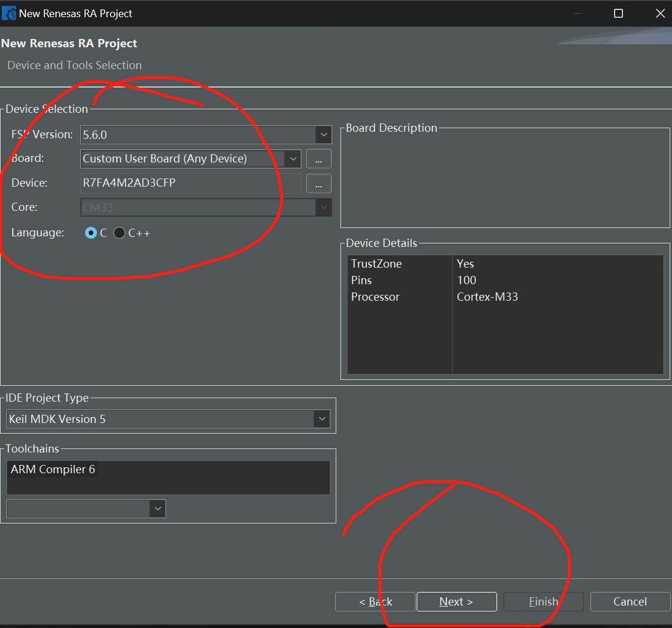This screenshot has width=672, height=628.
Task: Select the C++ language radio button
Action: [119, 233]
